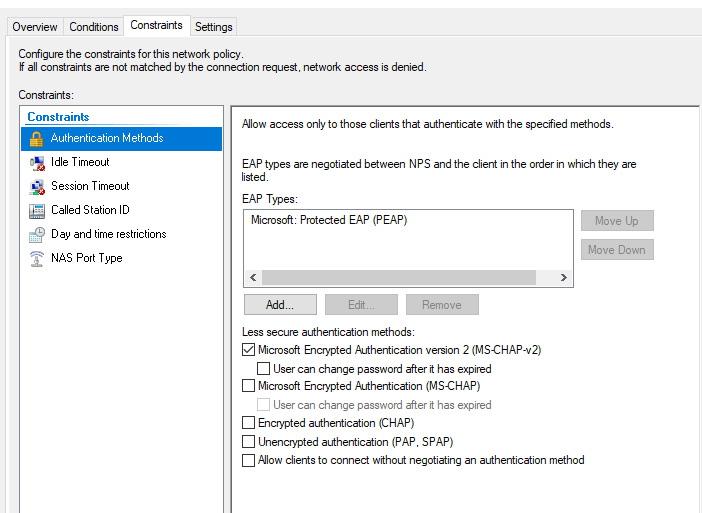Toggle the MS-CHAP-v2 authentication checkbox
Image resolution: width=702 pixels, height=513 pixels.
[x=248, y=350]
